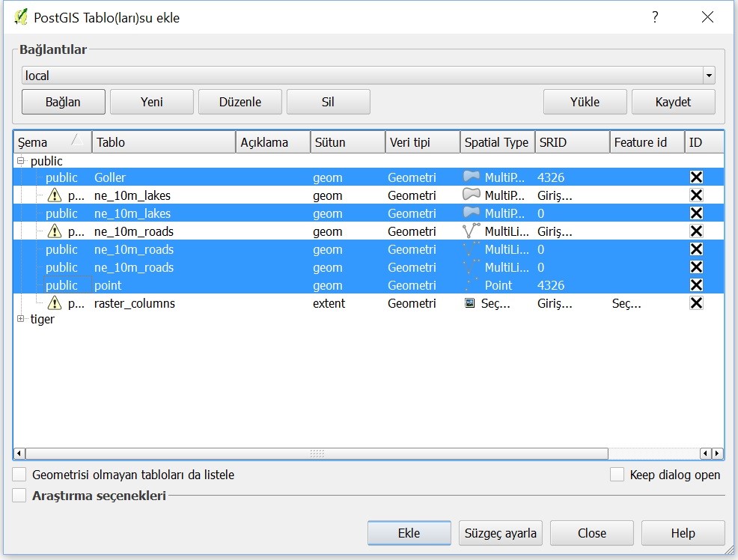This screenshot has height=560, width=738.
Task: Collapse the public schema tree node
Action: click(x=21, y=161)
